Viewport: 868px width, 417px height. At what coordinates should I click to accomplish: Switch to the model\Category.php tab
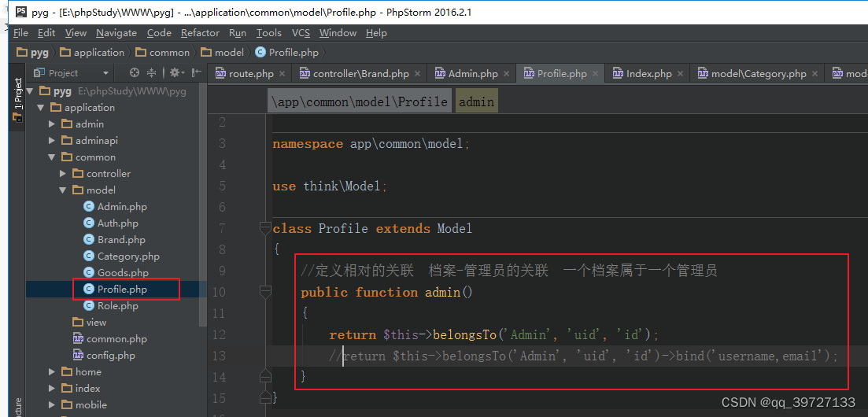(x=759, y=74)
